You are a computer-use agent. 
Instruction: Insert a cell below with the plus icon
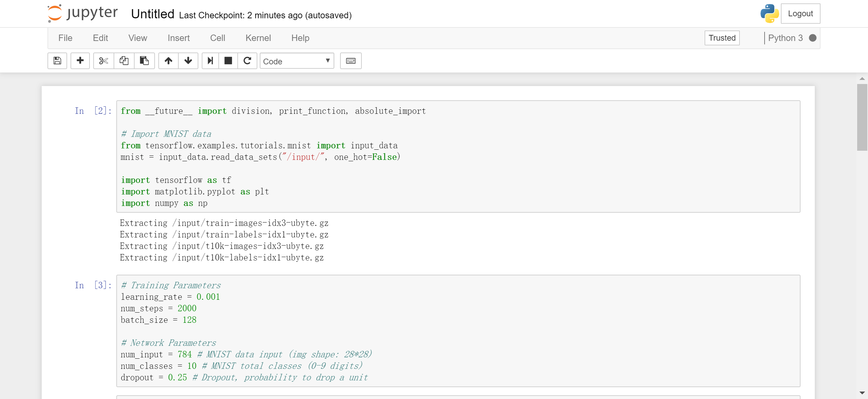(x=80, y=61)
